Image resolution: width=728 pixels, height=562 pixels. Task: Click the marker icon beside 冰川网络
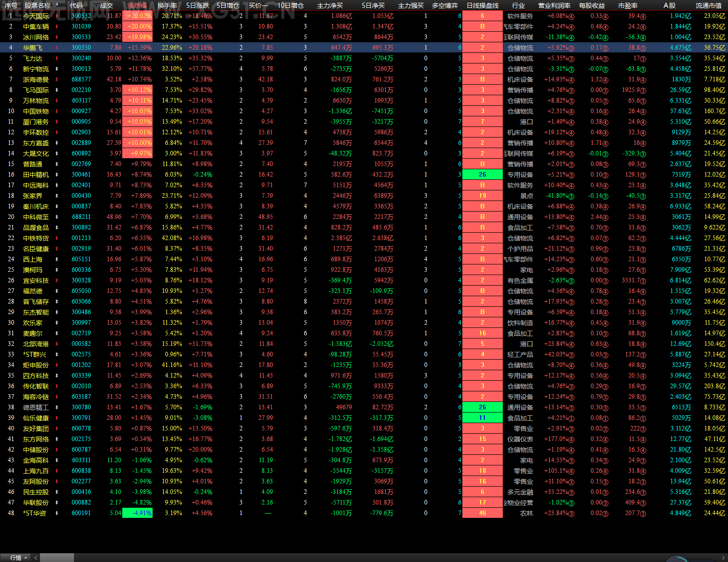[57, 37]
